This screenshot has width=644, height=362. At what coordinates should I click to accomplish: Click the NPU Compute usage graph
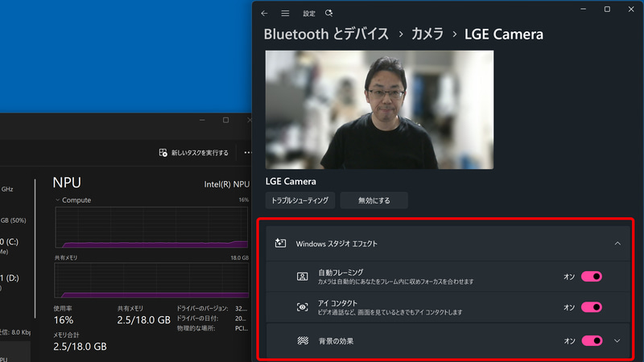coord(151,228)
